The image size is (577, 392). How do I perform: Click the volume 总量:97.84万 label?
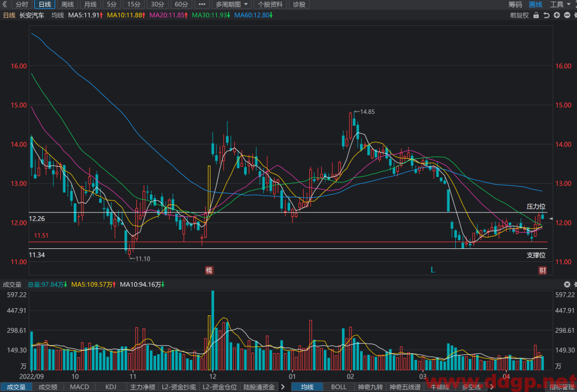[47, 284]
